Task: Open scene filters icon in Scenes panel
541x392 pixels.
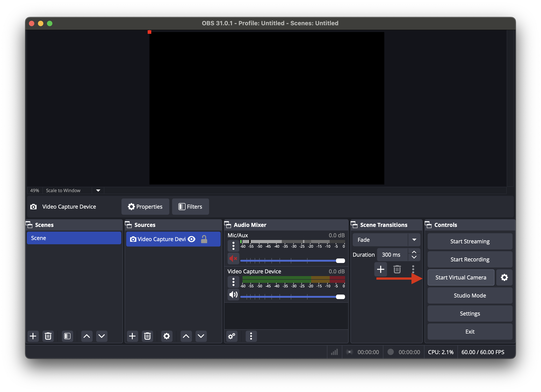Action: [x=67, y=336]
